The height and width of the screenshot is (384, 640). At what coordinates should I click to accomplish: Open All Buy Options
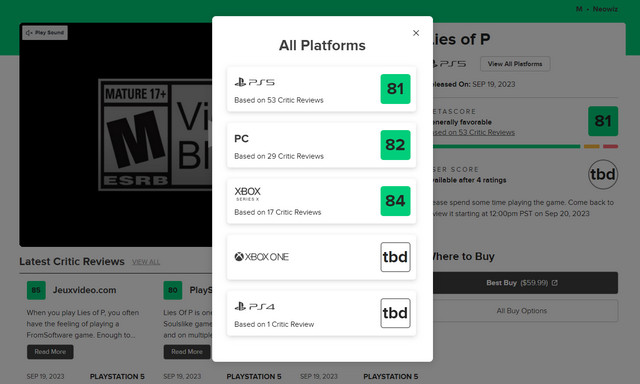tap(525, 311)
